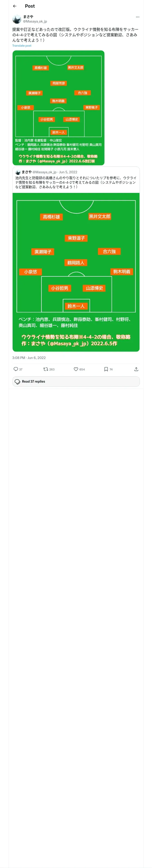Click the quoted post avatar

[x=18, y=172]
